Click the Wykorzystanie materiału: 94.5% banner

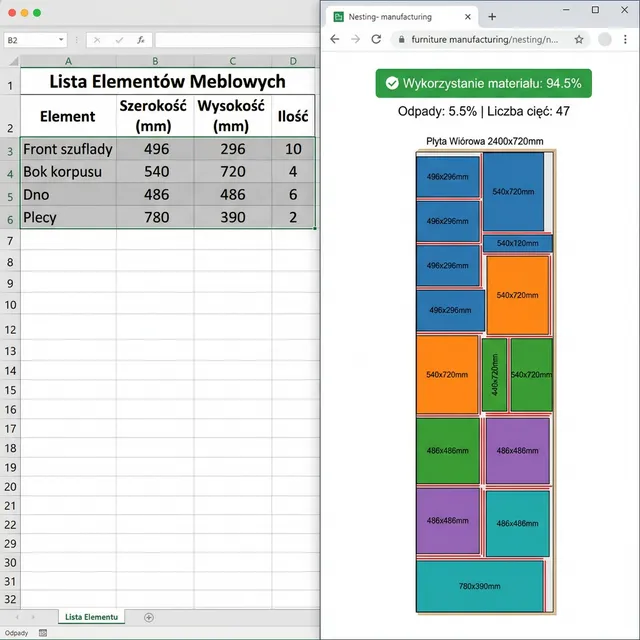[x=484, y=83]
